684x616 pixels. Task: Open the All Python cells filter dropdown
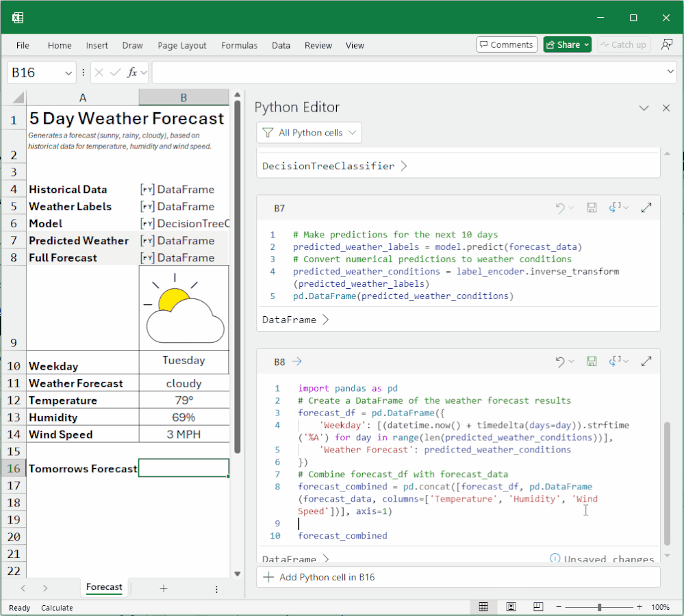(309, 133)
